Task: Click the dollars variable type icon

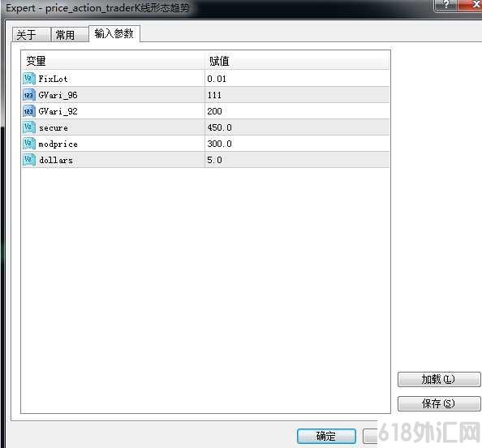Action: tap(29, 160)
